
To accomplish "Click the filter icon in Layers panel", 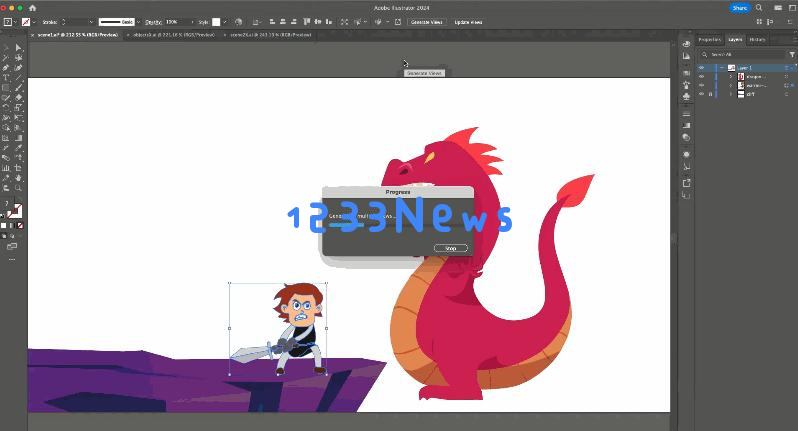I will coord(792,54).
